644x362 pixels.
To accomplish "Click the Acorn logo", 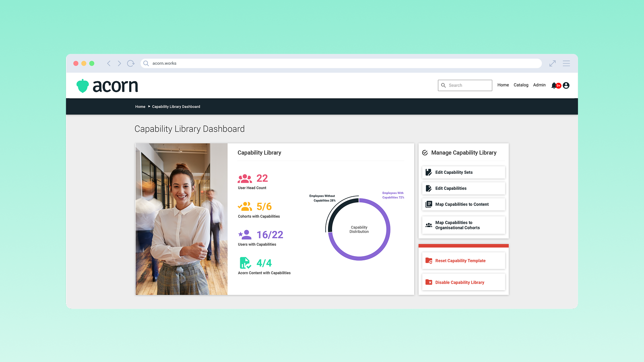I will tap(107, 86).
